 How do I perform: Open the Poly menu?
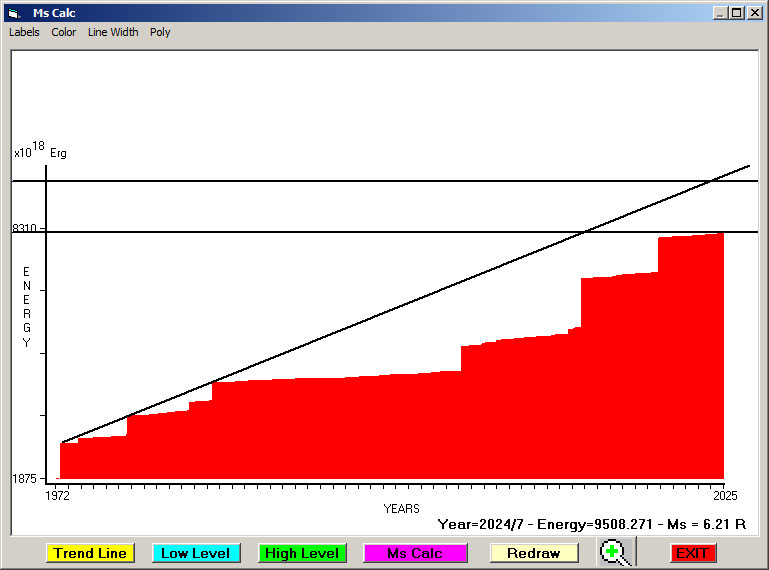pos(160,32)
